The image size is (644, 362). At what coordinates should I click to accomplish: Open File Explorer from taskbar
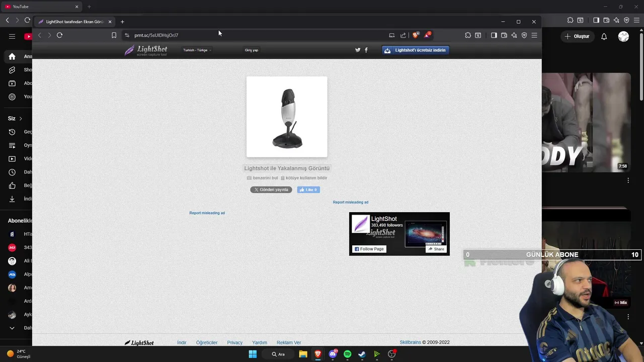tap(303, 354)
